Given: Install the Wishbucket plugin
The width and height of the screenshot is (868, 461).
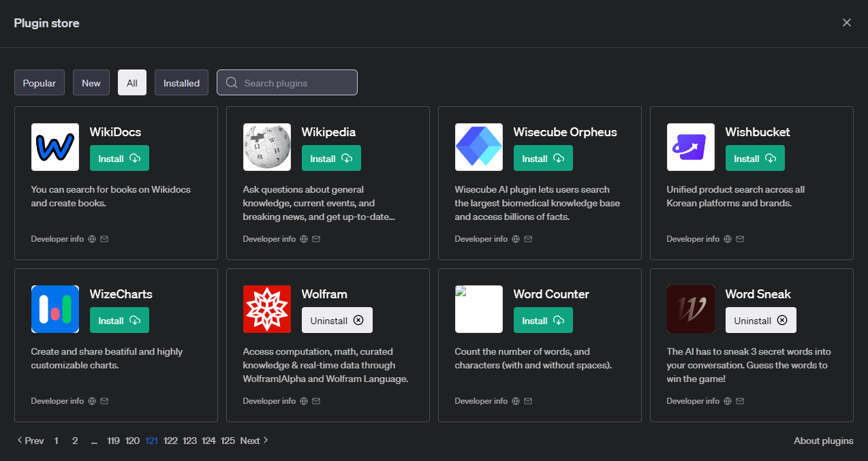Looking at the screenshot, I should [755, 158].
